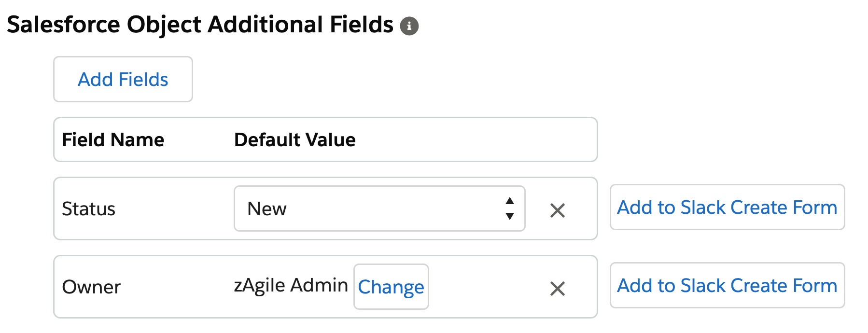Open the Status default value dropdown
The image size is (868, 333).
click(379, 208)
